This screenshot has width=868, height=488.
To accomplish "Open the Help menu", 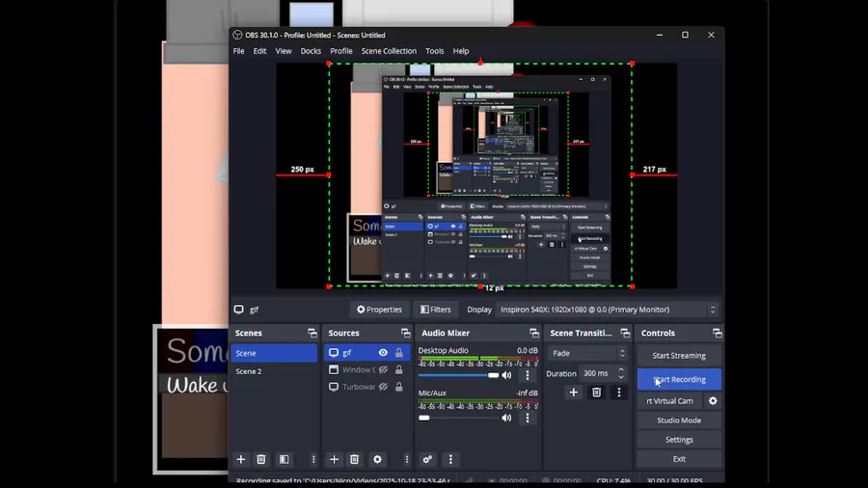I will pos(461,51).
